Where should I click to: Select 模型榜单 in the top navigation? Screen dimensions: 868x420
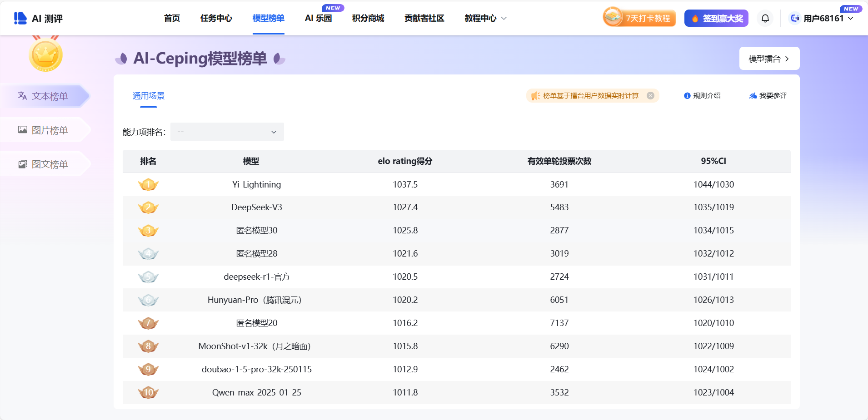[269, 18]
